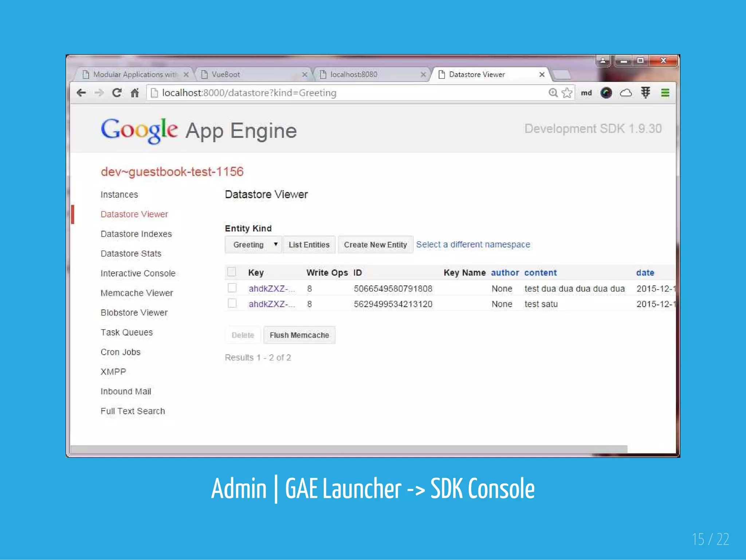Viewport: 746px width, 560px height.
Task: Sort by the author column header
Action: [x=505, y=273]
